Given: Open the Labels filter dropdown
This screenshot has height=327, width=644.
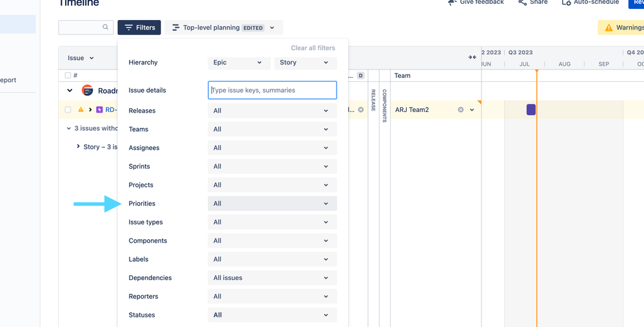Looking at the screenshot, I should tap(272, 259).
